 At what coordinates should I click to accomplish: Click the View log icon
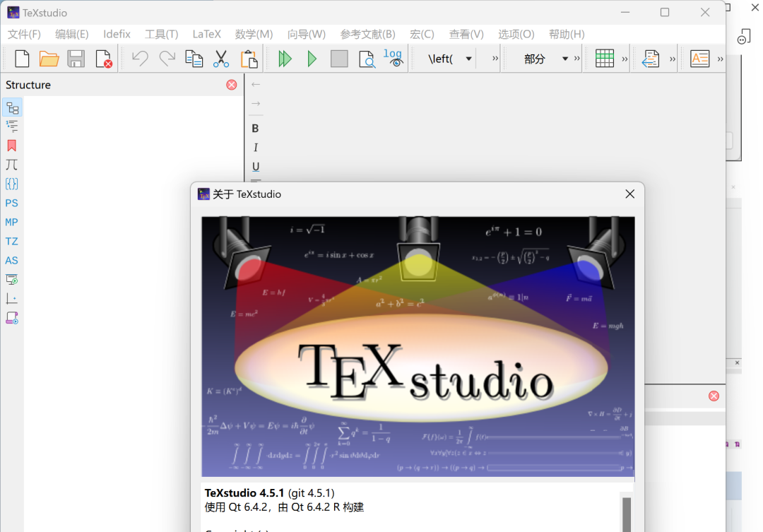pyautogui.click(x=393, y=59)
